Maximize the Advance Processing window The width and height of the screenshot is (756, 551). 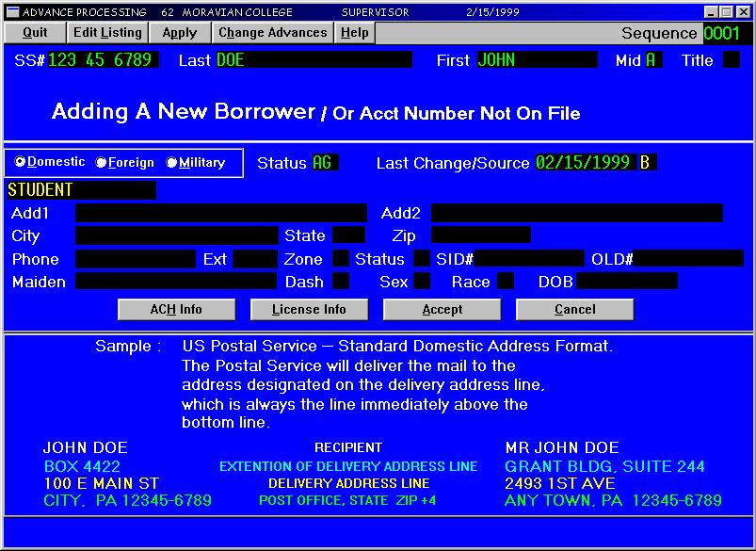point(727,12)
